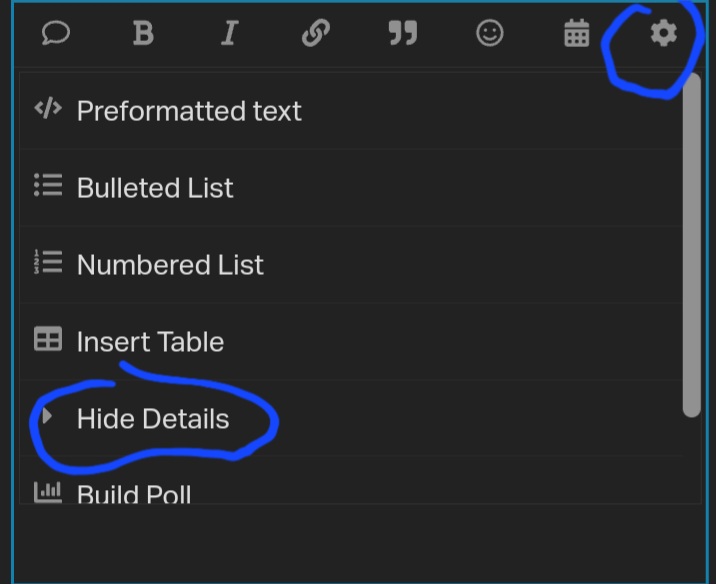Screen dimensions: 716x584
Task: Click the table grid icon
Action: 47,340
